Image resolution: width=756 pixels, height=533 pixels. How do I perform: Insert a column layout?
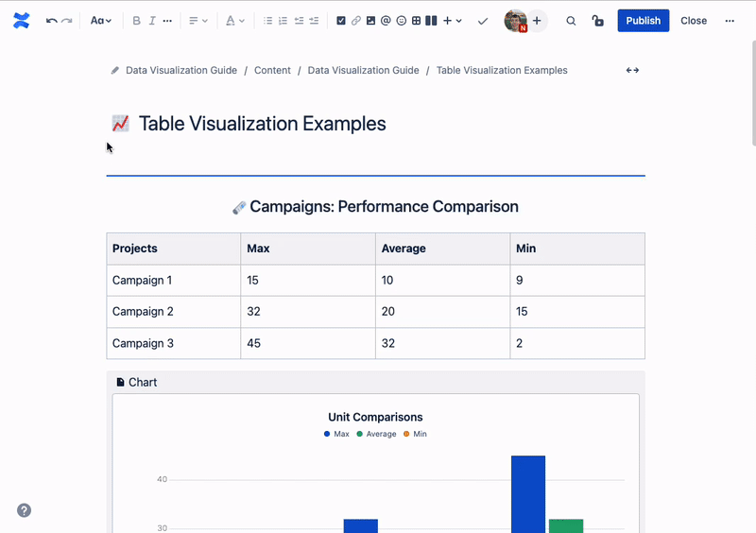(431, 21)
